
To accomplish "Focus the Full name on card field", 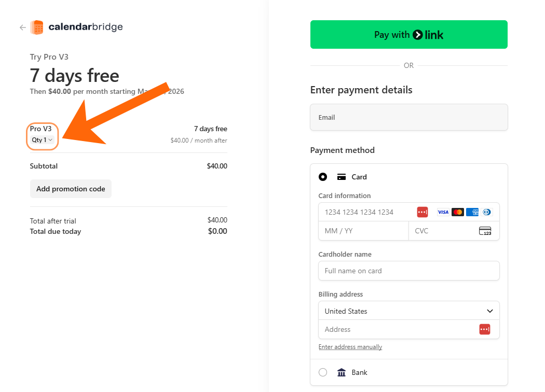I will [409, 271].
